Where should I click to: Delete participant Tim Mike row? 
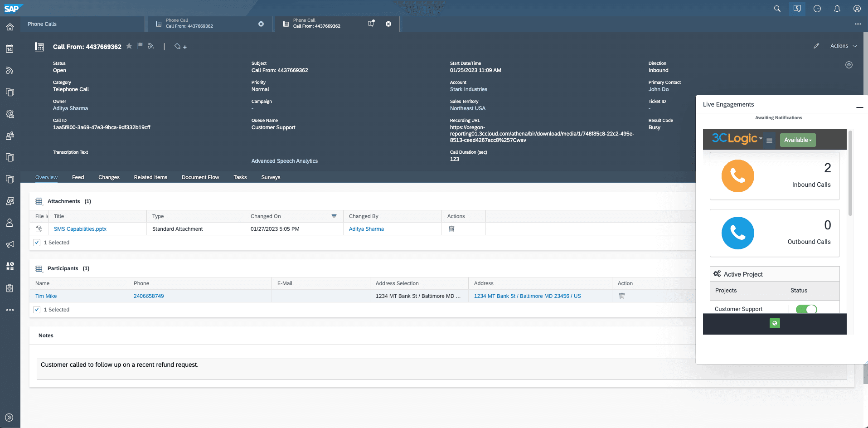[622, 296]
